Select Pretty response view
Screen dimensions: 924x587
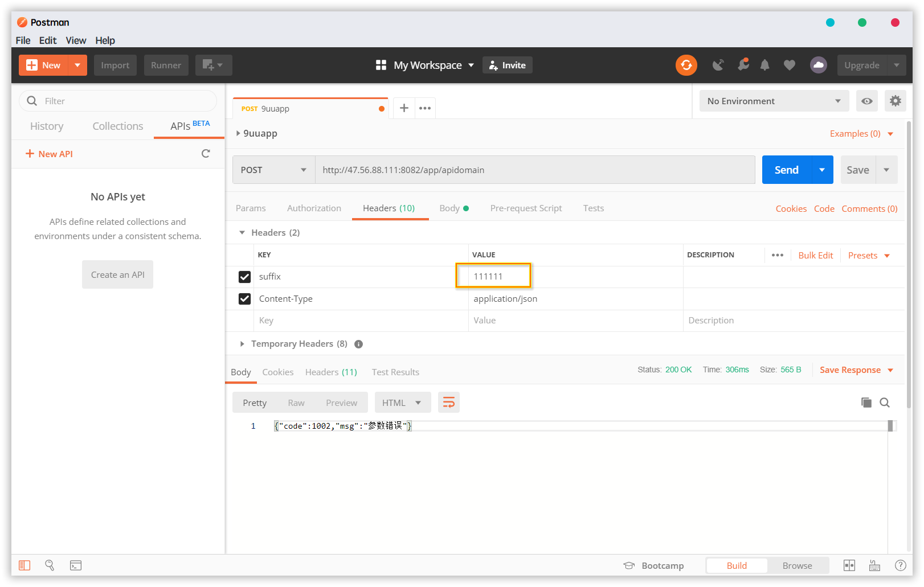(x=255, y=403)
